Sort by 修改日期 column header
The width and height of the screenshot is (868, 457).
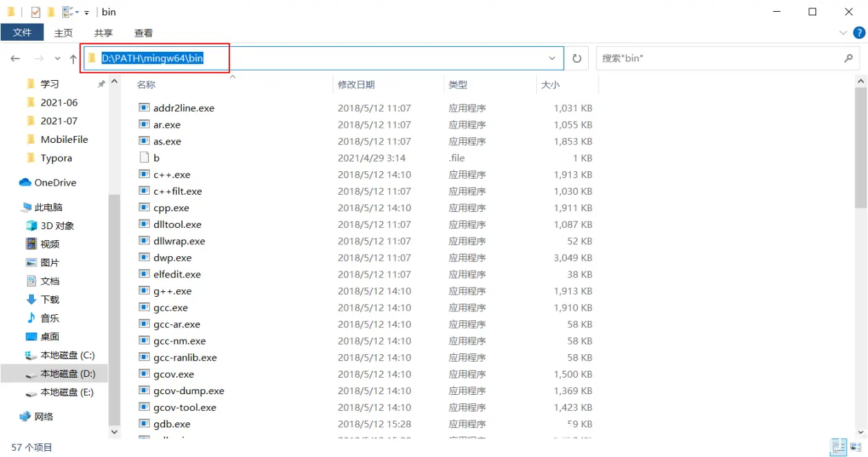356,84
